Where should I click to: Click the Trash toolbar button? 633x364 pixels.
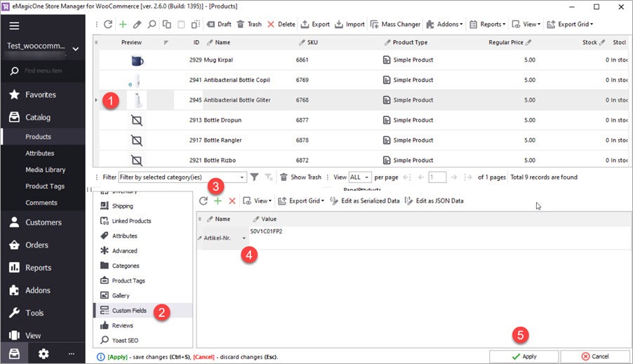249,24
